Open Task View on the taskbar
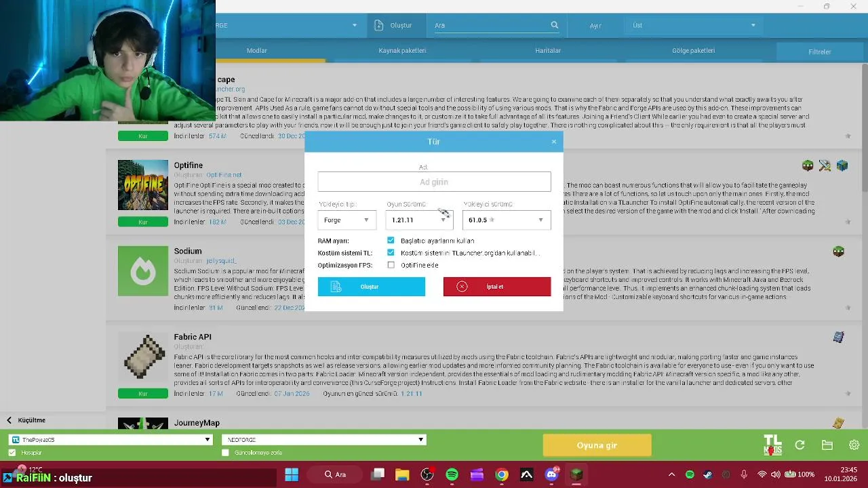This screenshot has height=488, width=868. (378, 474)
